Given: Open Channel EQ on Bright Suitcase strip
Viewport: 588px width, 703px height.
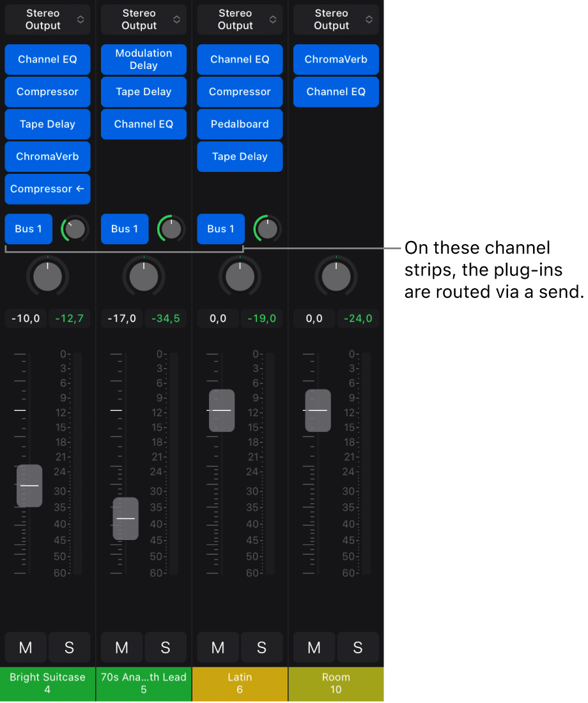Looking at the screenshot, I should point(47,59).
